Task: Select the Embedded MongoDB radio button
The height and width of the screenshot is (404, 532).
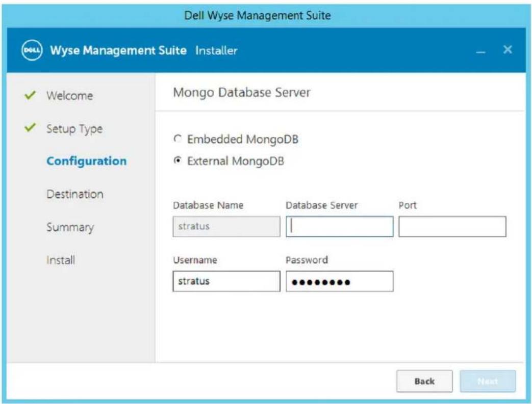Action: click(x=178, y=139)
